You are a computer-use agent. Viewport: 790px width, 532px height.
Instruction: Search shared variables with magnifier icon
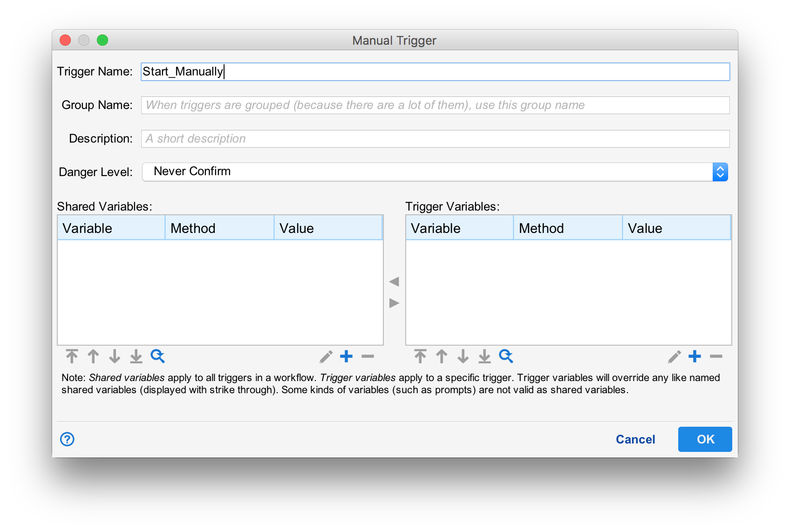[157, 356]
